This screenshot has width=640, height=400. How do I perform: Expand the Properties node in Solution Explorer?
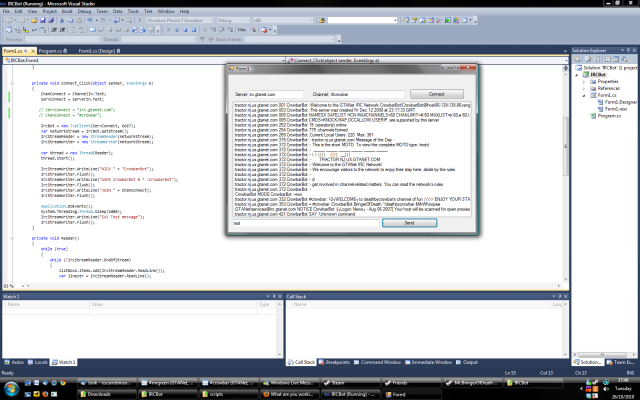(584, 82)
